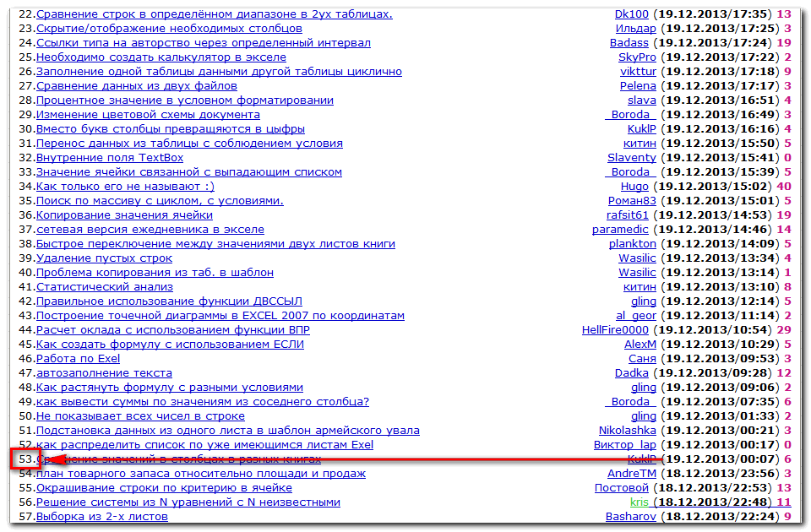Open 'как распределить список по уже имеющимся листам Exel'
Viewport: 811px width, 532px height.
tap(204, 445)
